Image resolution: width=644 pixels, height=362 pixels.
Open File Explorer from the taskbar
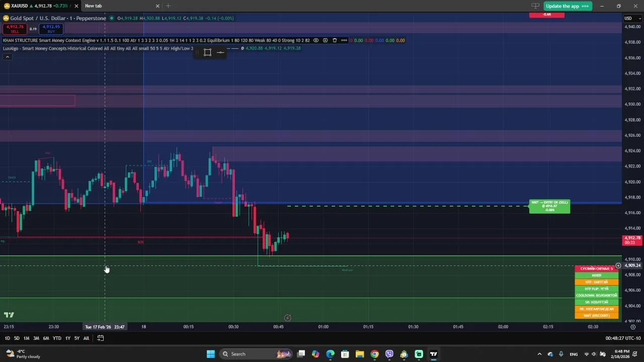click(360, 354)
